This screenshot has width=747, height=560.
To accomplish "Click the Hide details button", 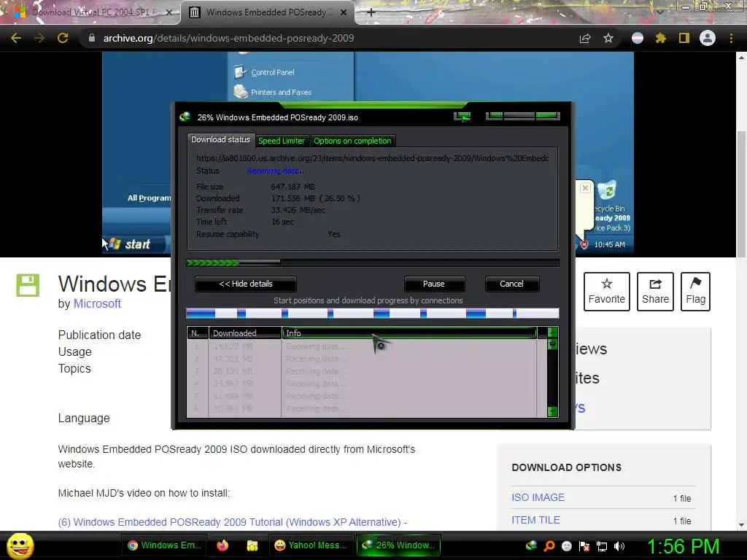I will click(x=246, y=284).
